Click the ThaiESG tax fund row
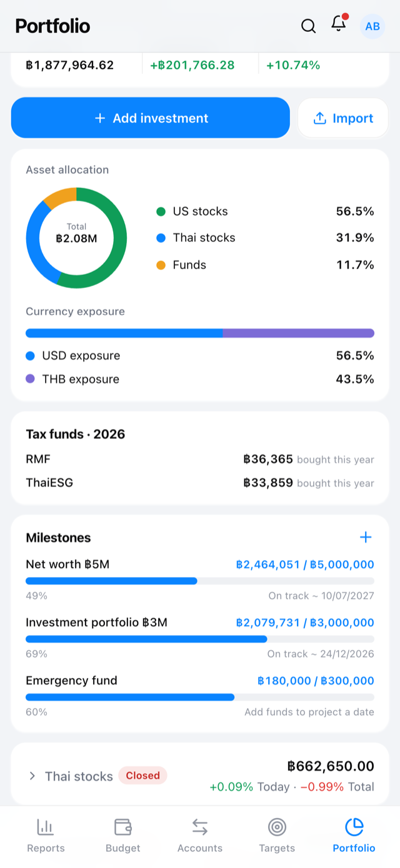Viewport: 400px width, 868px height. [x=200, y=483]
